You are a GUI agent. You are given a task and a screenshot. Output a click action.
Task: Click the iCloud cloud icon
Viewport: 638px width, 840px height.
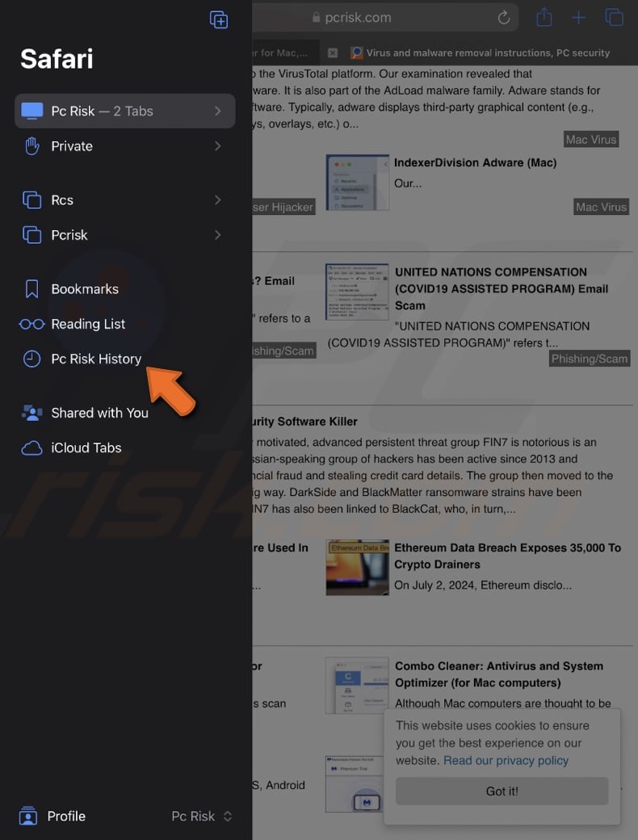point(31,447)
